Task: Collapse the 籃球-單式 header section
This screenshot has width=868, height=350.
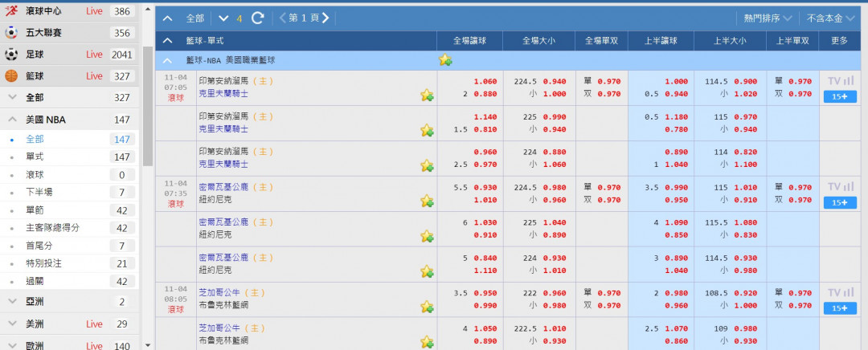Action: pyautogui.click(x=168, y=41)
